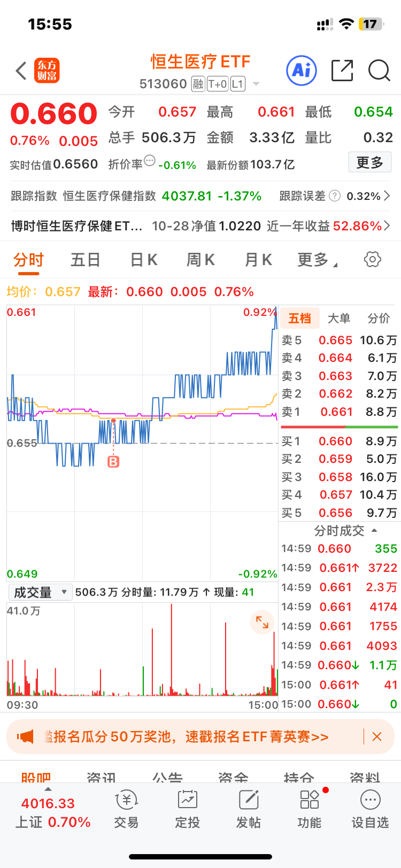
Task: Open the 股吧 tab
Action: coord(36,777)
